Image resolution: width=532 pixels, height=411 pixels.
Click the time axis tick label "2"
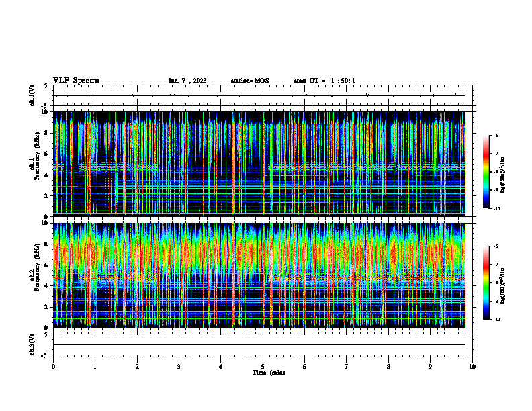click(x=137, y=367)
